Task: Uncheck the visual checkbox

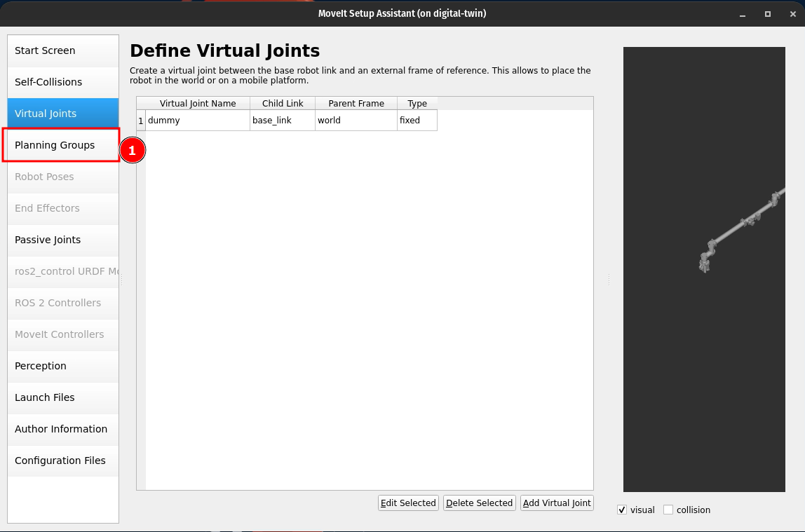Action: (622, 510)
